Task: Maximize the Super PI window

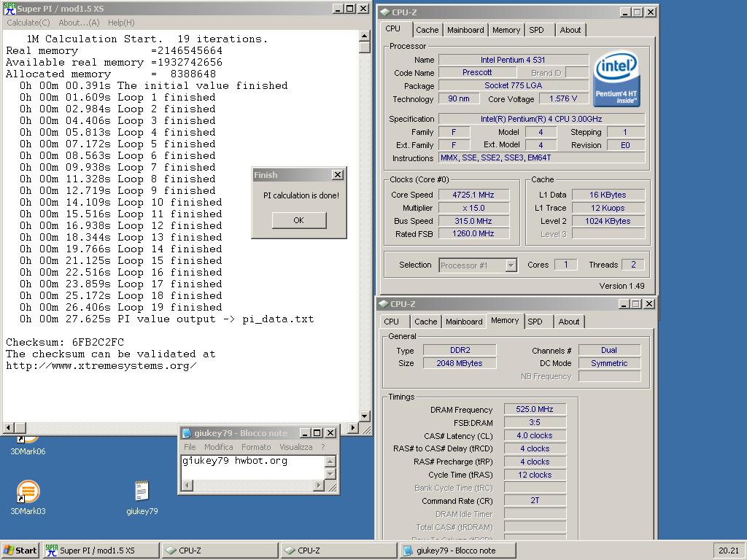Action: click(x=349, y=9)
